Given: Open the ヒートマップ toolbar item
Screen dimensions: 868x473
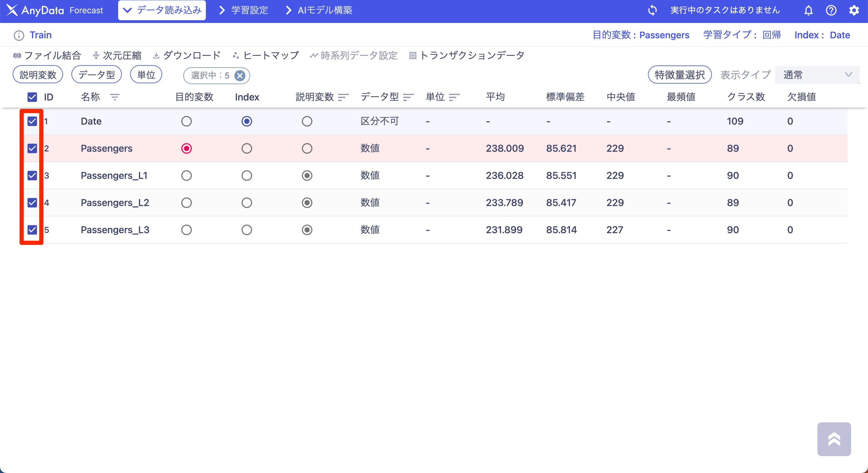Looking at the screenshot, I should point(266,55).
